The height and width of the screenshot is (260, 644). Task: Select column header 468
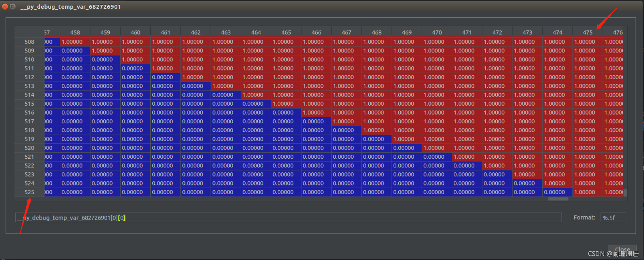pos(377,32)
